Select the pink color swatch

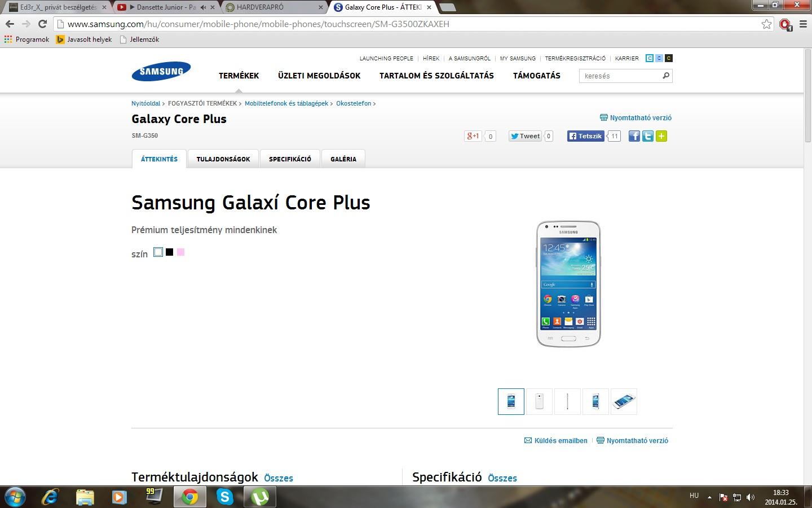[180, 252]
